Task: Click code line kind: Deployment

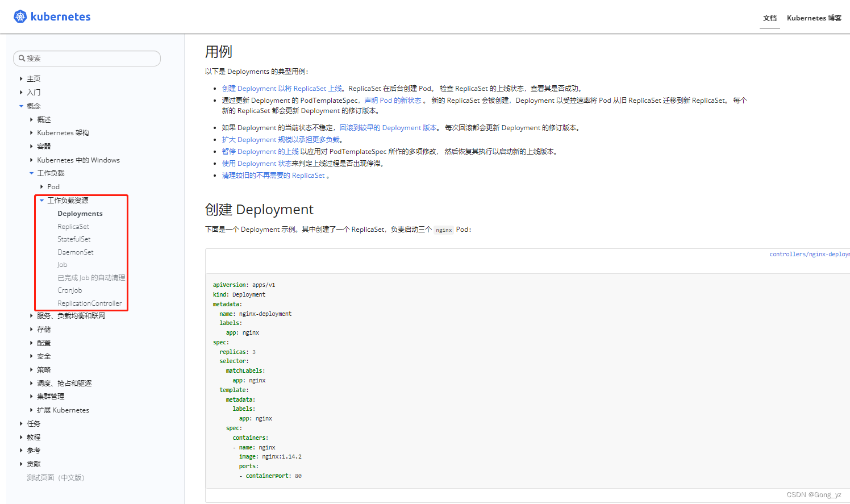Action: click(x=239, y=295)
